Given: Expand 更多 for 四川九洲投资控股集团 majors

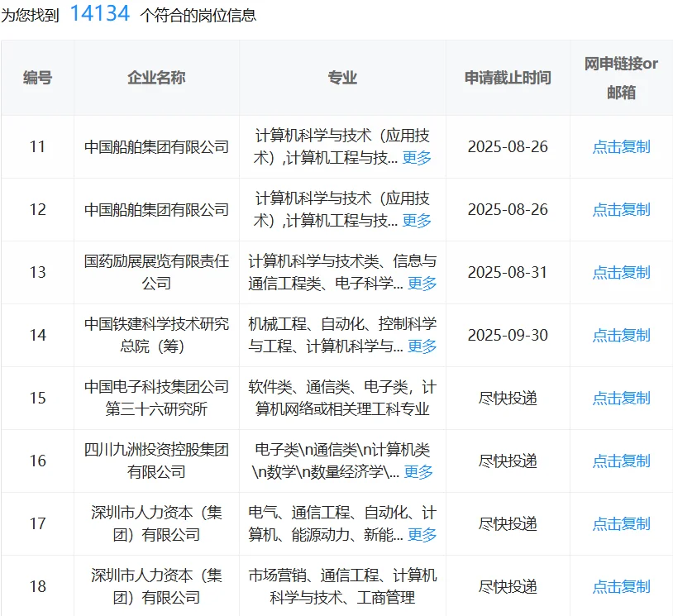Looking at the screenshot, I should tap(418, 472).
